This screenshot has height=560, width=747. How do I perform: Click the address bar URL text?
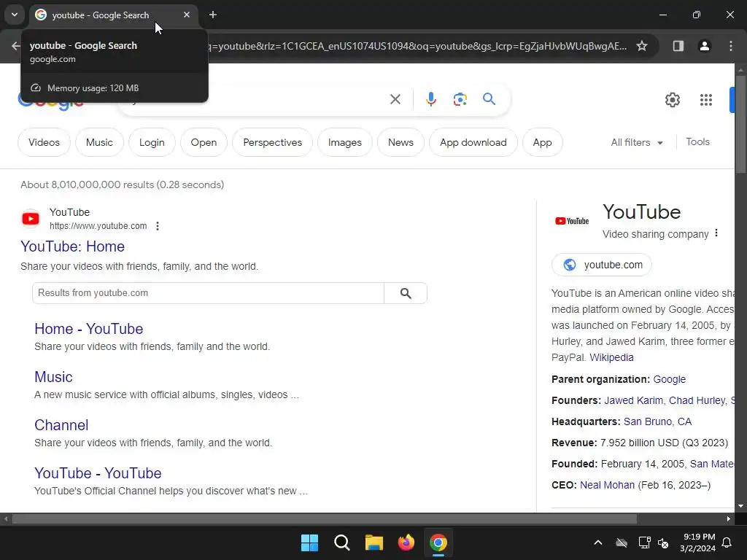pos(417,46)
